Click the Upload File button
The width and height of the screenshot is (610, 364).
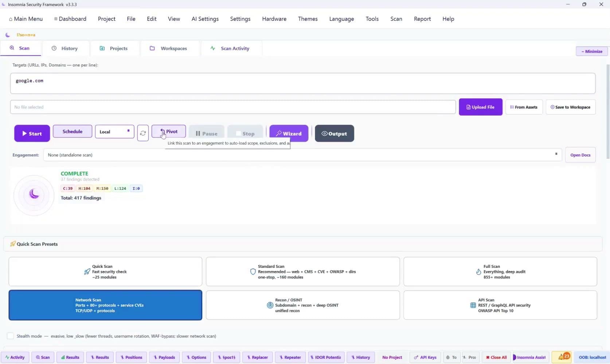pos(480,107)
